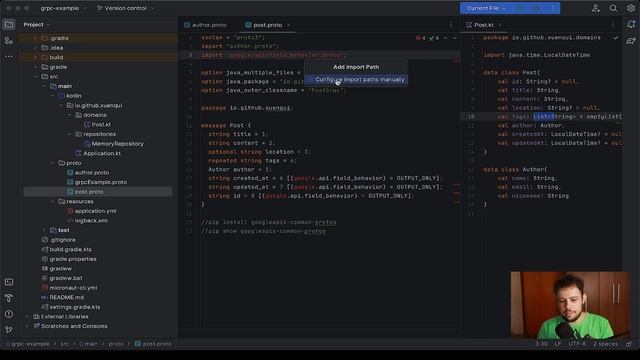Jump to previous highlighted error arrow
Image resolution: width=640 pixels, height=360 pixels.
(445, 38)
